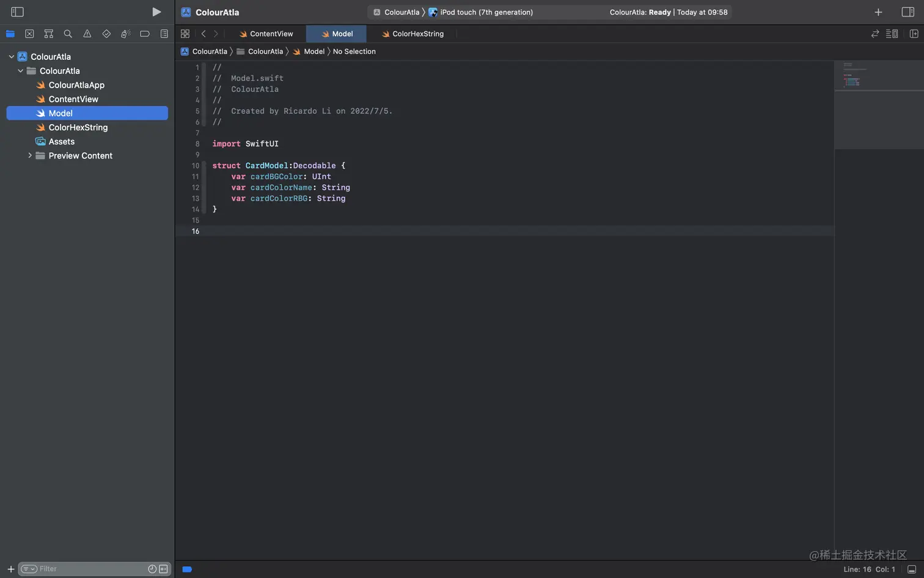
Task: Toggle recent files filter clock icon
Action: [x=152, y=569]
